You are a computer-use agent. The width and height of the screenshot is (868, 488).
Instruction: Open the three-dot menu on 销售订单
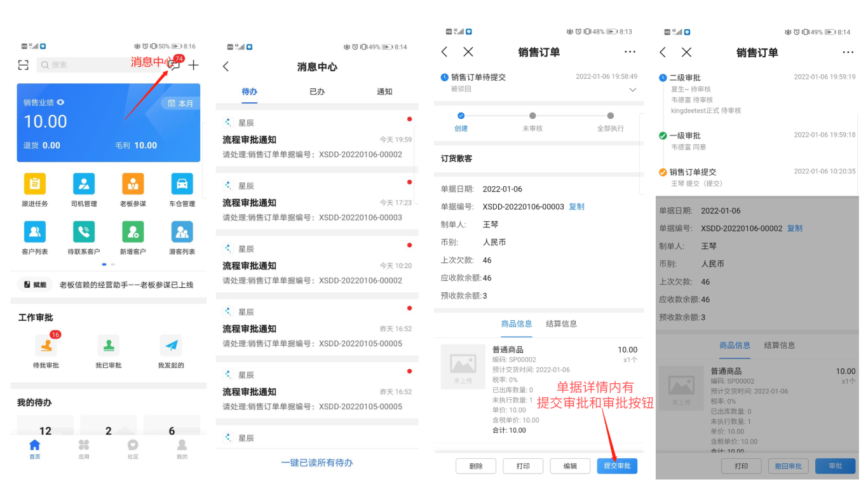pyautogui.click(x=630, y=52)
